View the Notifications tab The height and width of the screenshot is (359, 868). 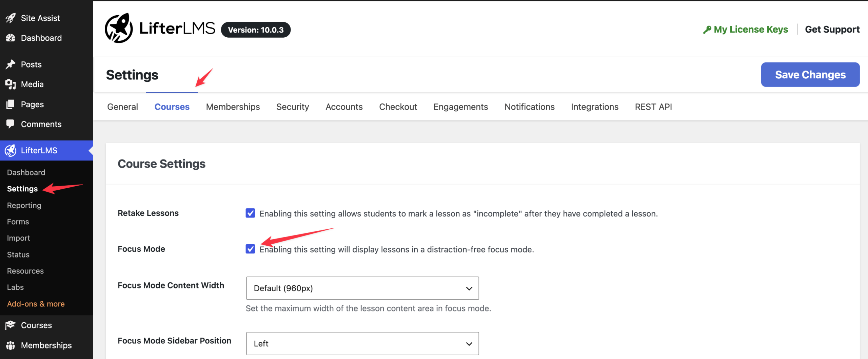(529, 107)
